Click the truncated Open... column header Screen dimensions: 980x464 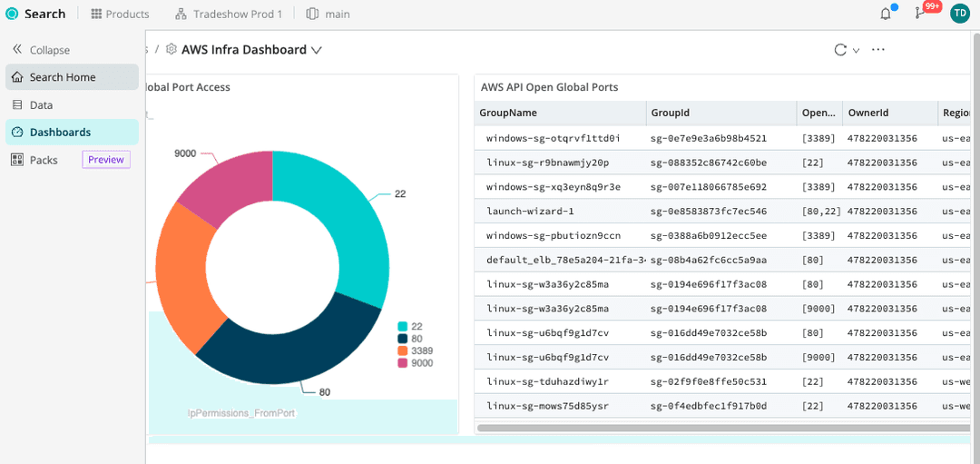coord(818,114)
